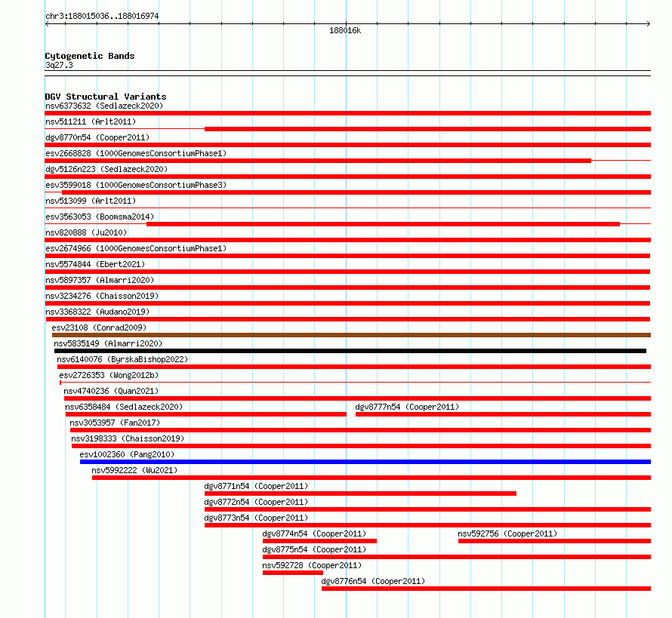Click dgv8774n54 (Cooper2011) label
Image resolution: width=672 pixels, height=618 pixels.
click(x=315, y=533)
